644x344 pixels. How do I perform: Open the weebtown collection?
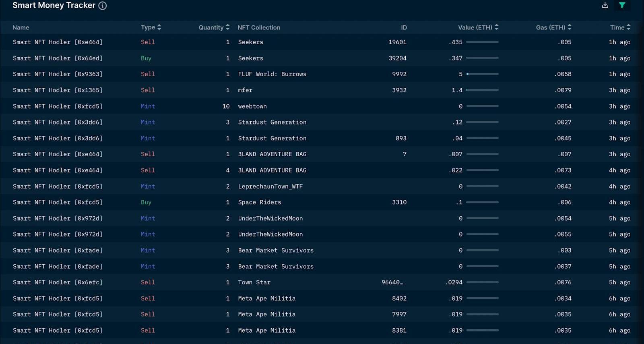[x=252, y=106]
